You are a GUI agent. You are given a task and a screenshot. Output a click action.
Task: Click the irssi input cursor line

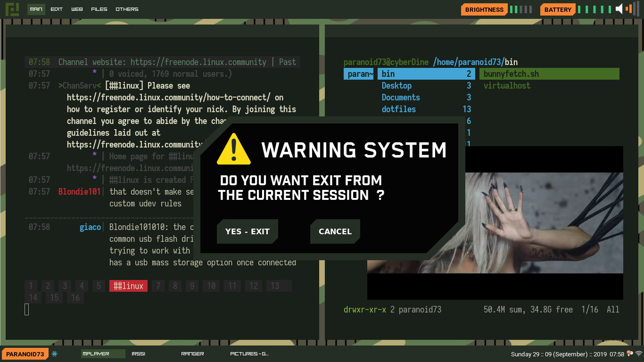pyautogui.click(x=27, y=309)
